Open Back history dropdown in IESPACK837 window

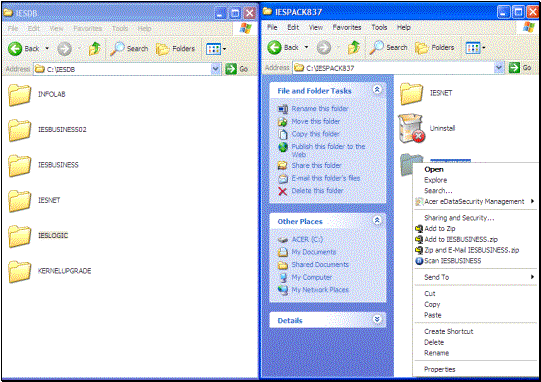tap(306, 47)
